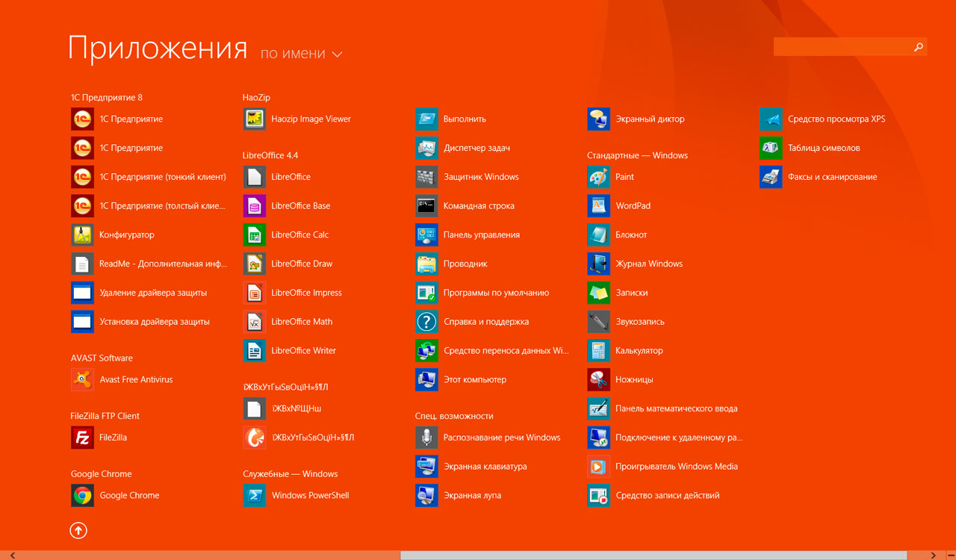Open the Ножницы snipping tool icon
The height and width of the screenshot is (560, 956).
pos(598,380)
